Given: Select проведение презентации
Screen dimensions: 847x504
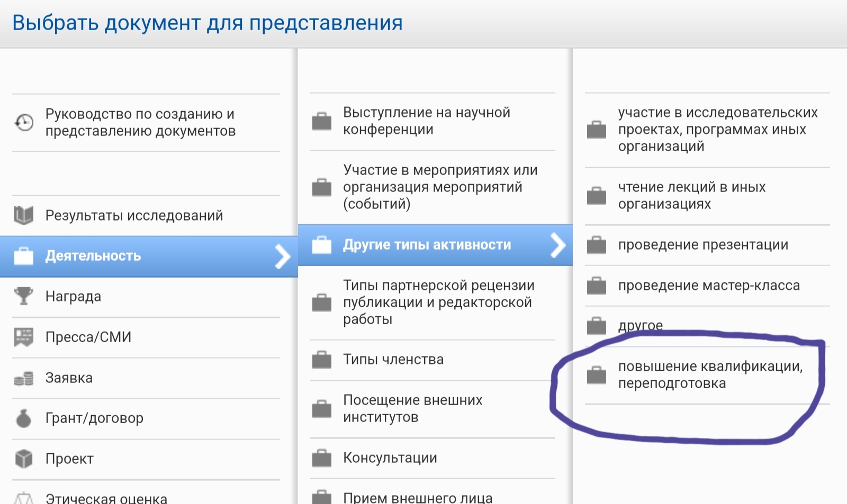Looking at the screenshot, I should (x=707, y=245).
